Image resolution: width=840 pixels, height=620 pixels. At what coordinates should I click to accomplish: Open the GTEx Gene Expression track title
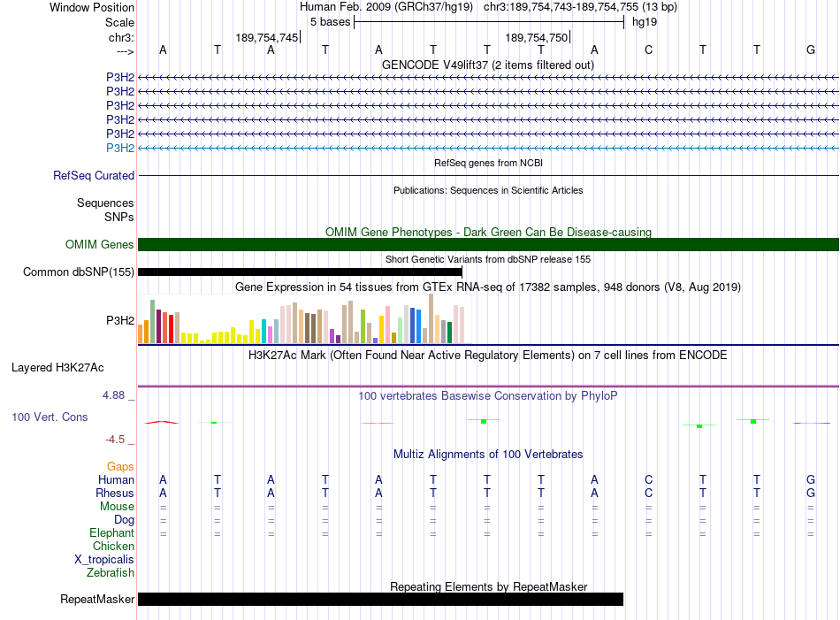click(487, 287)
